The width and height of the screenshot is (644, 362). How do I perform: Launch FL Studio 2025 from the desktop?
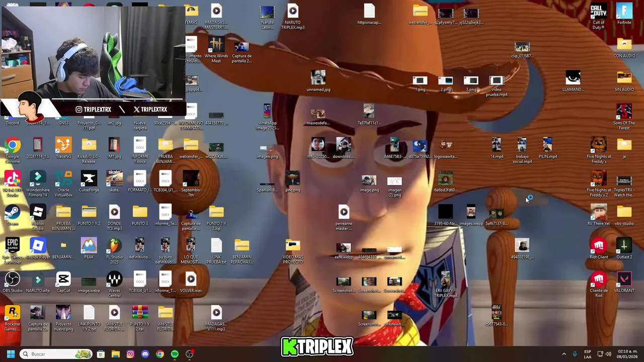[x=114, y=250]
